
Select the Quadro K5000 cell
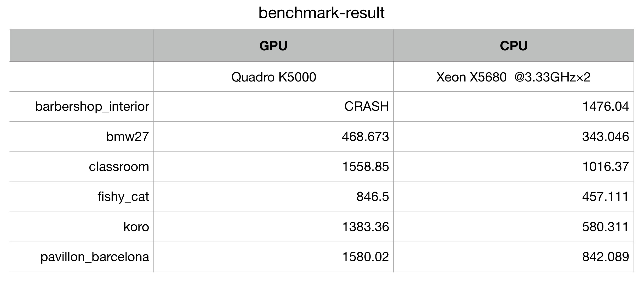pyautogui.click(x=273, y=76)
